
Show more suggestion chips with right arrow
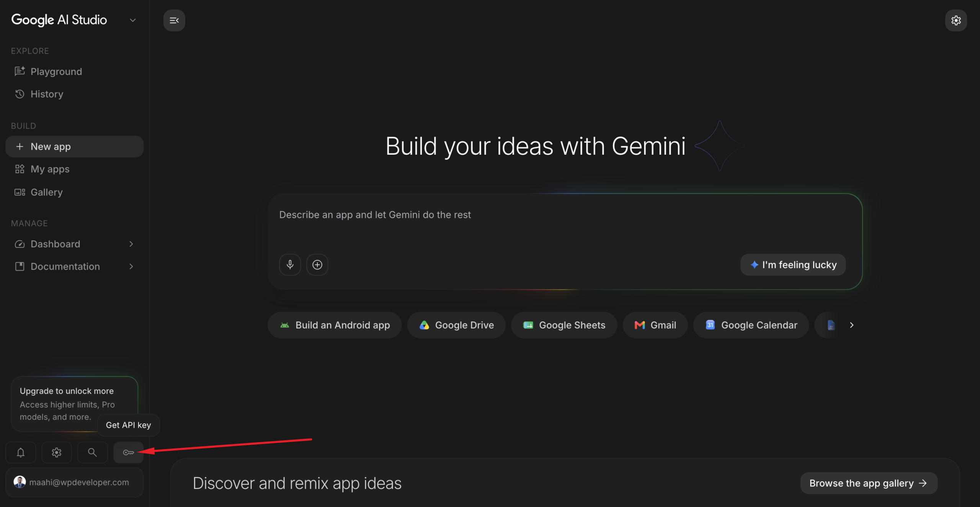(852, 325)
